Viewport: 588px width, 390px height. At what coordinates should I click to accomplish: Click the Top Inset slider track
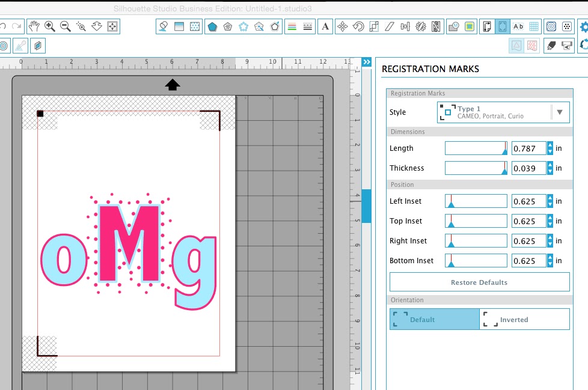476,221
